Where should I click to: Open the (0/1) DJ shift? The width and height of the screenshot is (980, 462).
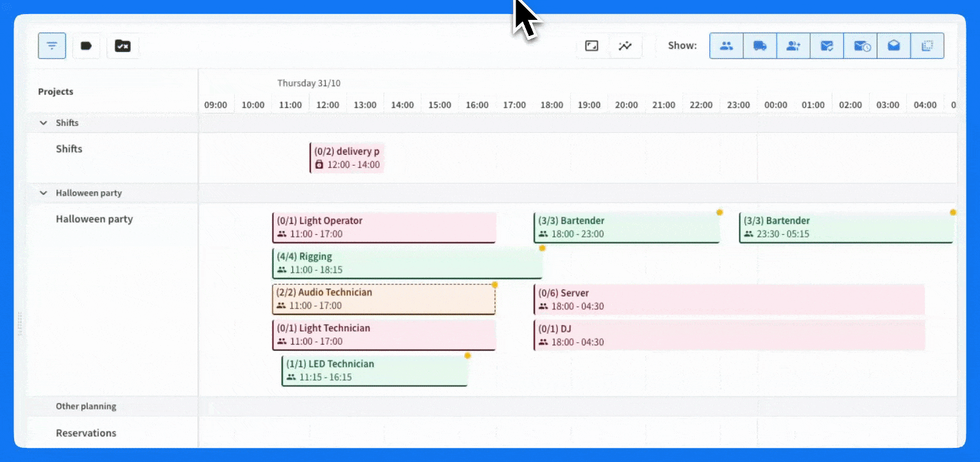[x=729, y=336]
